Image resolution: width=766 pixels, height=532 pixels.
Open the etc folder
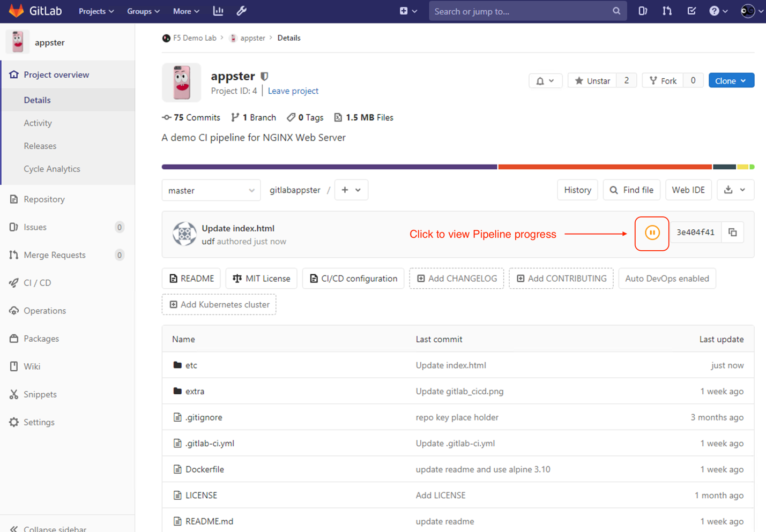click(x=191, y=365)
